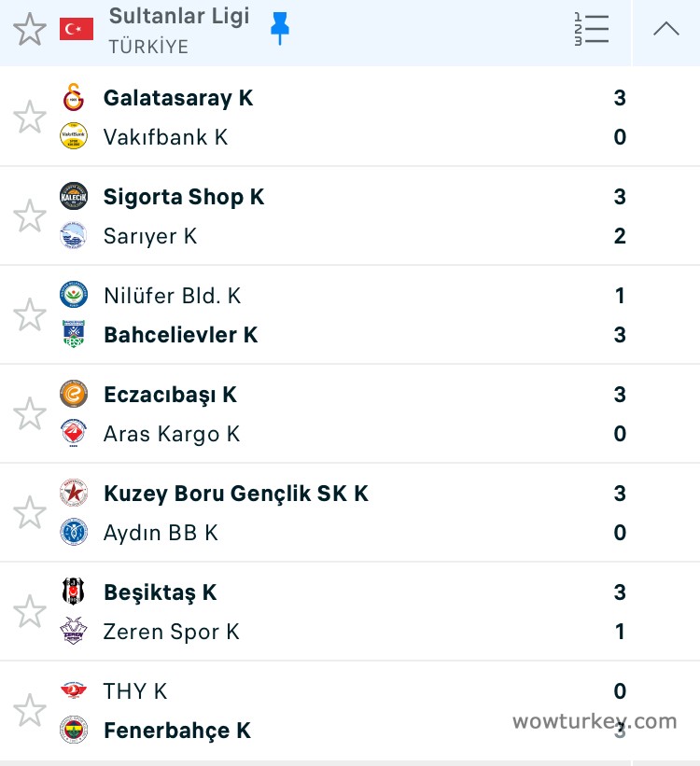This screenshot has width=700, height=766.
Task: Click the Eczacıbaşı team logo
Action: (x=74, y=395)
